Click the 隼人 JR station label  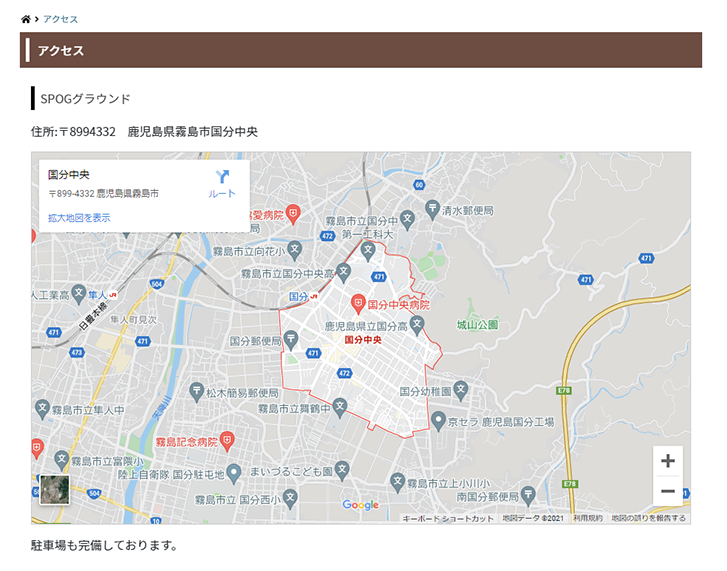click(97, 295)
